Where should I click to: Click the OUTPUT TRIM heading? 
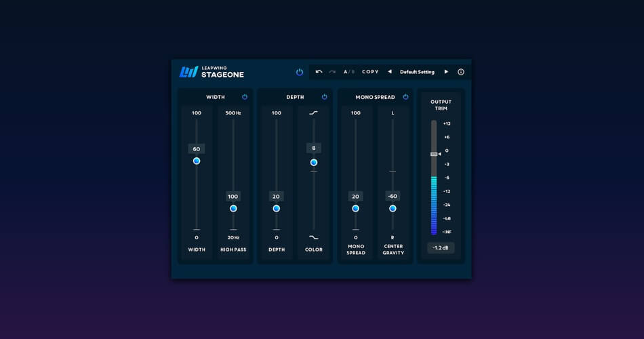click(x=441, y=105)
